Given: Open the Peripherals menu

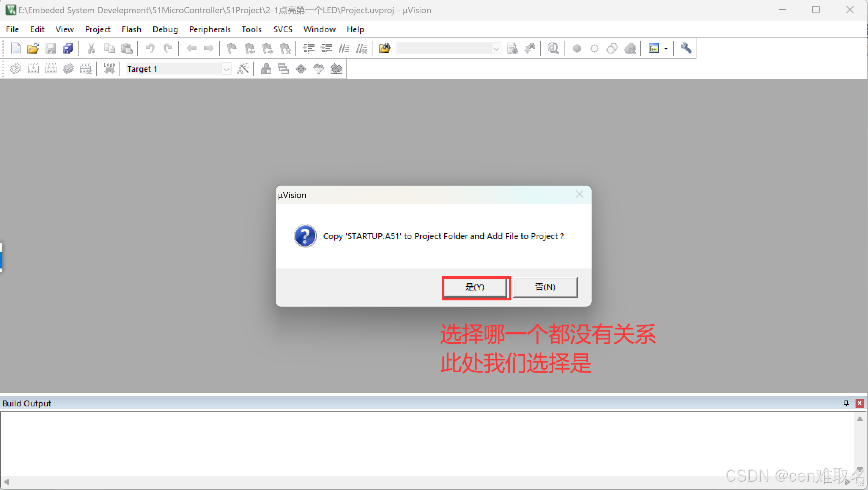Looking at the screenshot, I should [210, 29].
